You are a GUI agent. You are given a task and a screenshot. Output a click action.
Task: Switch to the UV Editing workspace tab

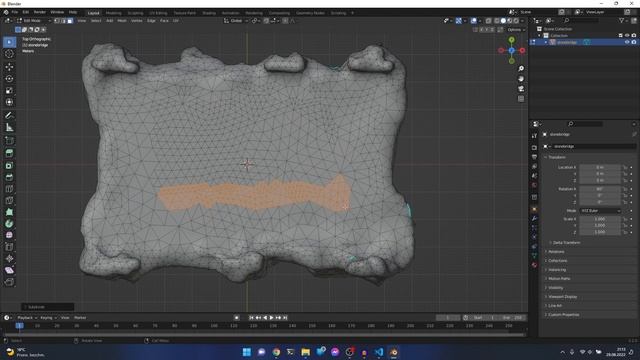[158, 13]
